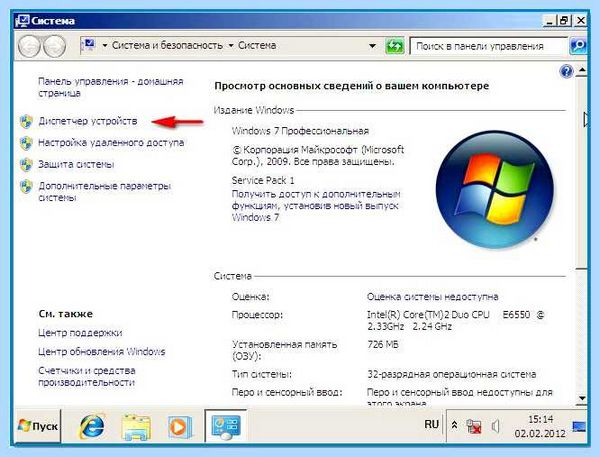The width and height of the screenshot is (600, 457).
Task: Click Windows 7 Профессиональная text
Action: pyautogui.click(x=300, y=131)
